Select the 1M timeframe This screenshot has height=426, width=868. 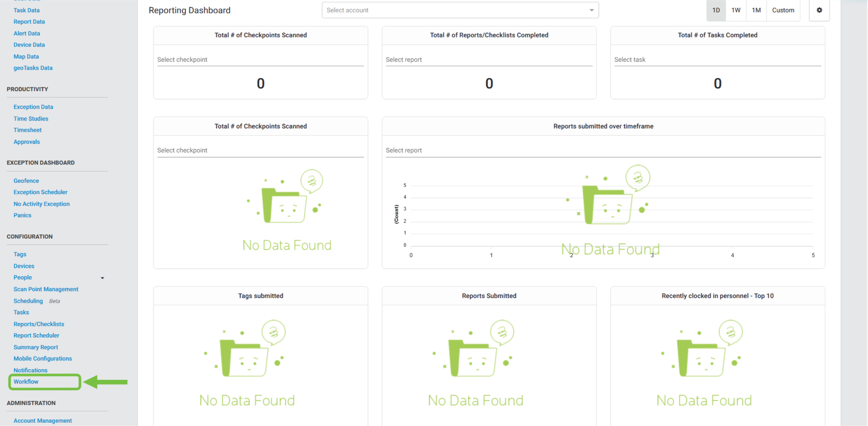[x=756, y=10]
